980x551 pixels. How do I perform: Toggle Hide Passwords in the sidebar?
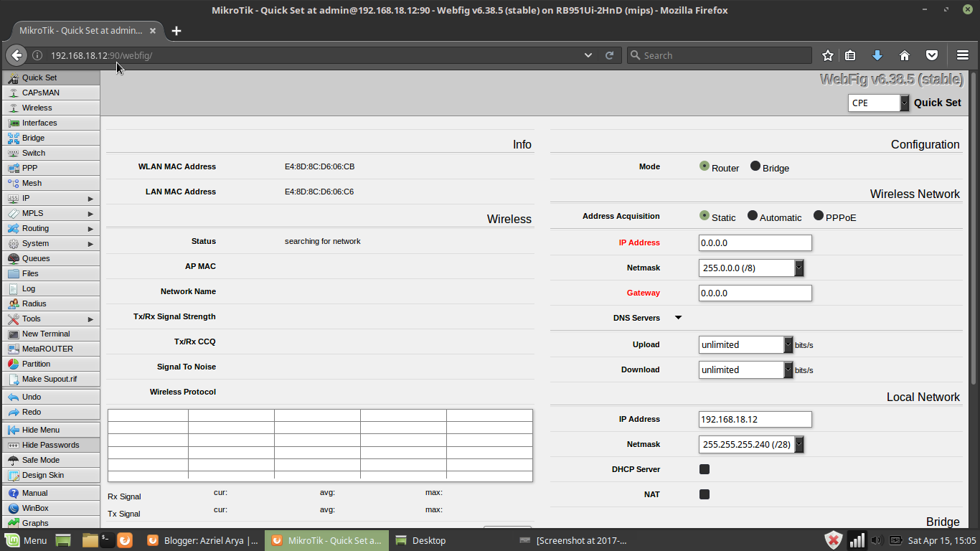50,445
